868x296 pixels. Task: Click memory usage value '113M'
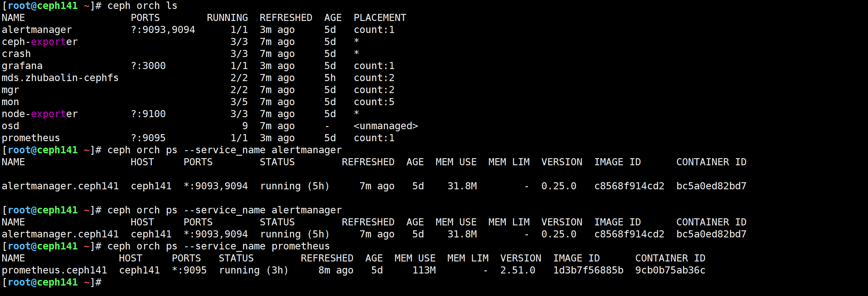click(424, 270)
